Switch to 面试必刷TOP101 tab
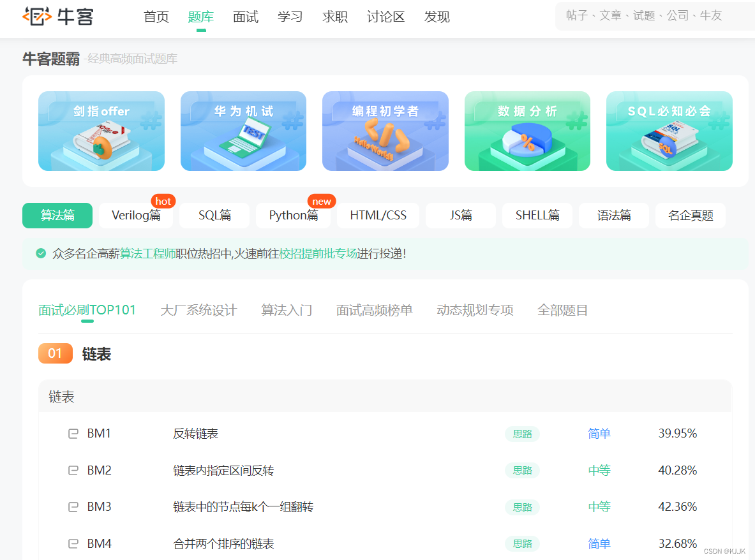This screenshot has height=560, width=755. click(87, 310)
